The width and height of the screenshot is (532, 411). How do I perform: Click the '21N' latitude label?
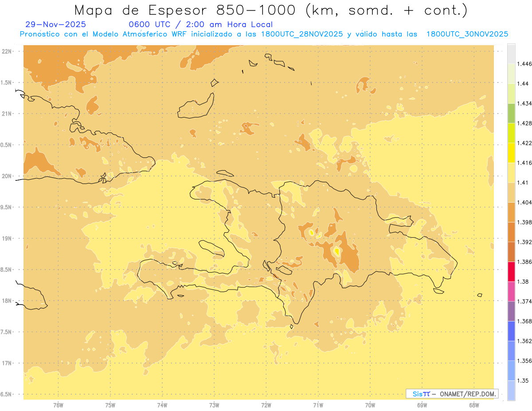tap(6, 114)
